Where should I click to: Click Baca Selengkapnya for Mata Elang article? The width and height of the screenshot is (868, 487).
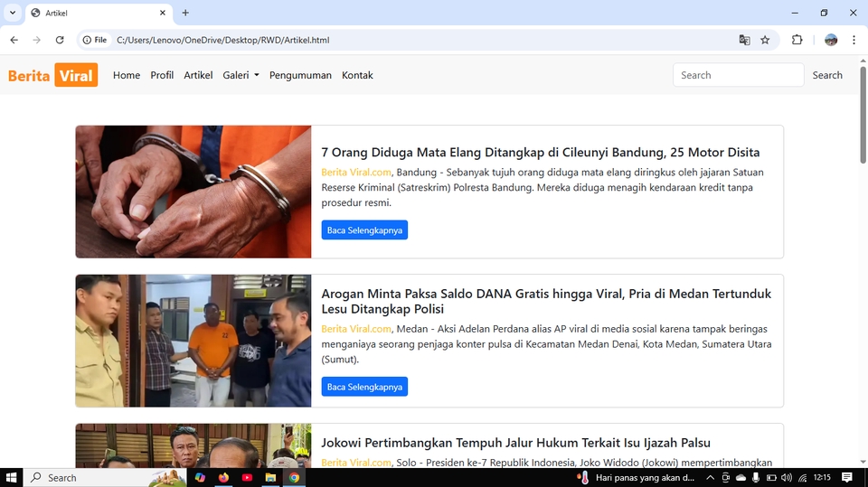pos(364,230)
